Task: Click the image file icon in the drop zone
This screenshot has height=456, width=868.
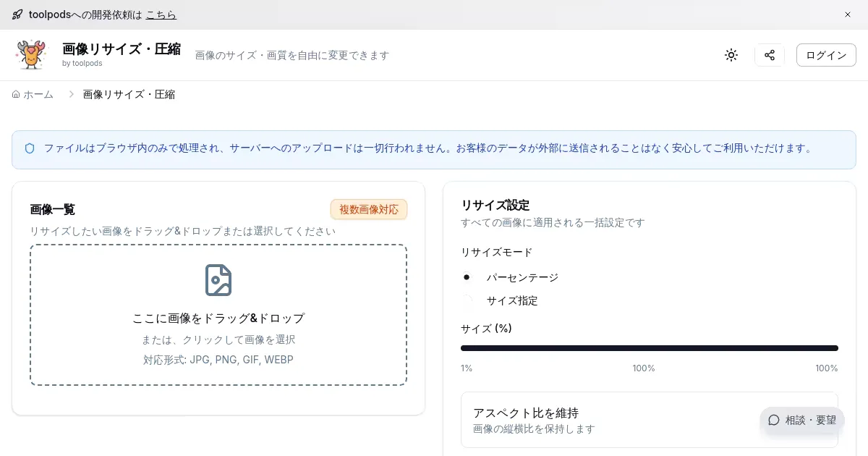Action: [218, 280]
